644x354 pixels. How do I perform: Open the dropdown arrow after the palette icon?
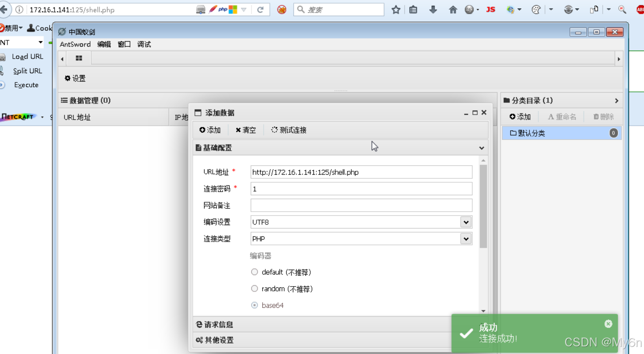click(x=551, y=9)
